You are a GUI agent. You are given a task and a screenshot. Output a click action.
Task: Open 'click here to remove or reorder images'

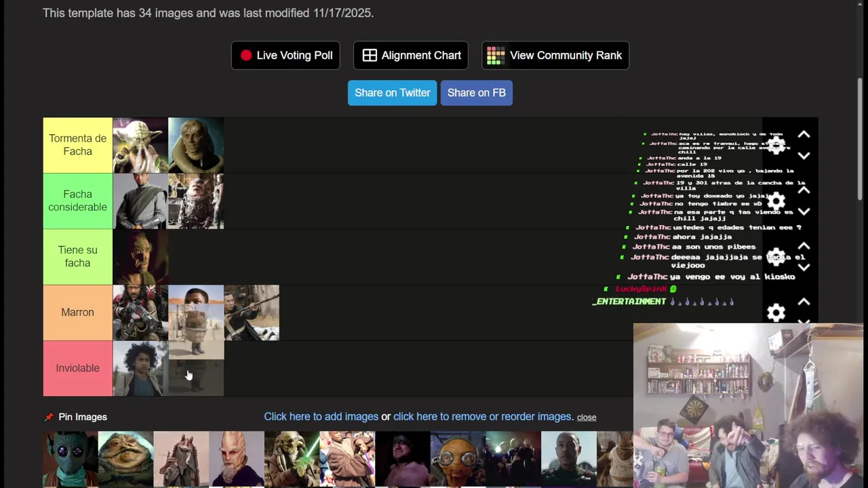(x=484, y=417)
